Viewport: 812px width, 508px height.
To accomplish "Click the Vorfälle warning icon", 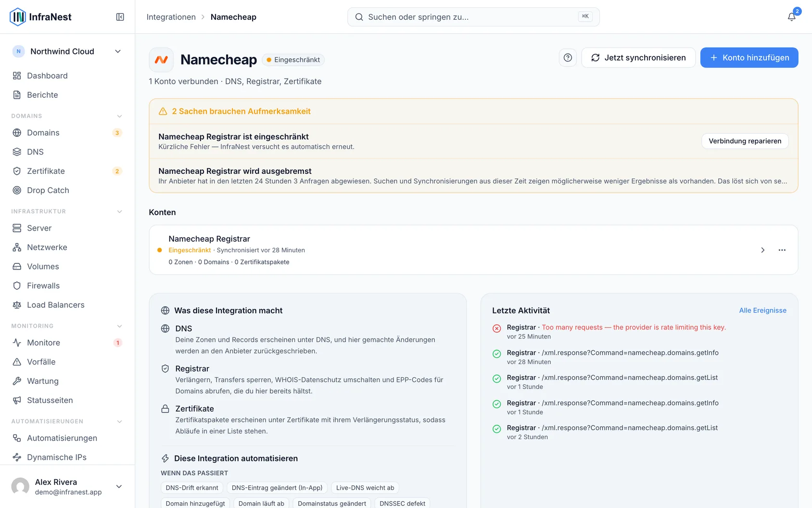I will (17, 362).
